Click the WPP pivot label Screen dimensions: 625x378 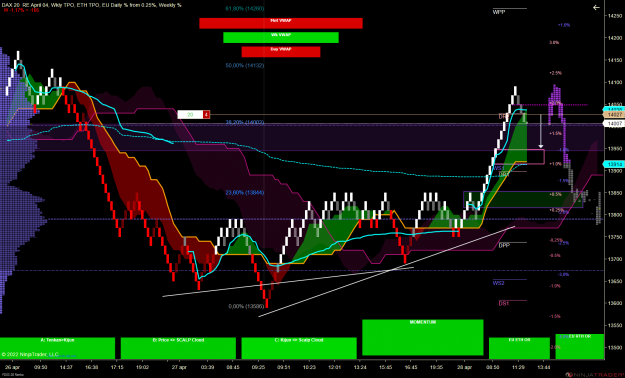coord(499,12)
